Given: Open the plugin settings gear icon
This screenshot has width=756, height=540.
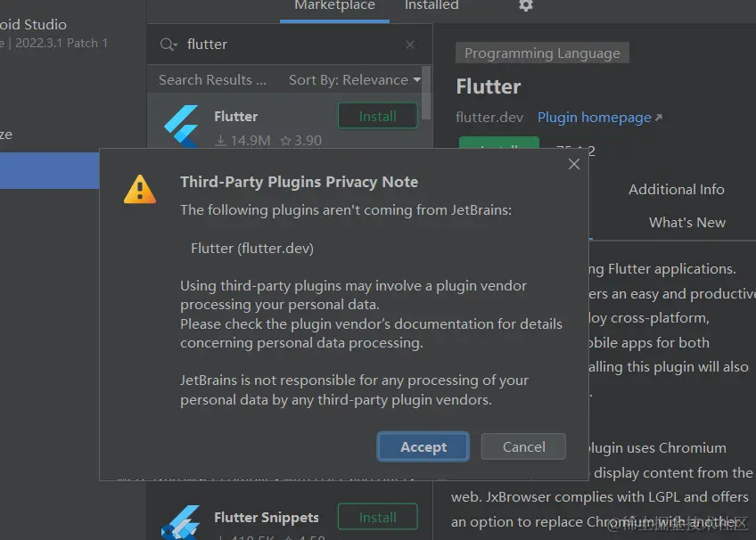Looking at the screenshot, I should point(525,6).
